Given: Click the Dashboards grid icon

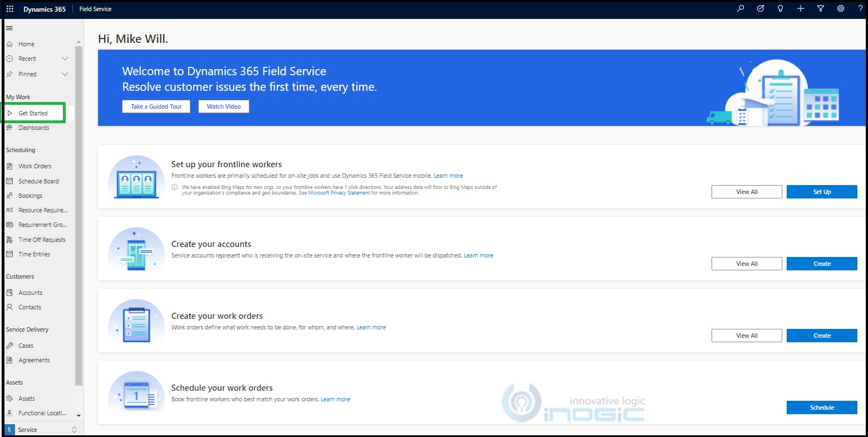Looking at the screenshot, I should coord(9,128).
